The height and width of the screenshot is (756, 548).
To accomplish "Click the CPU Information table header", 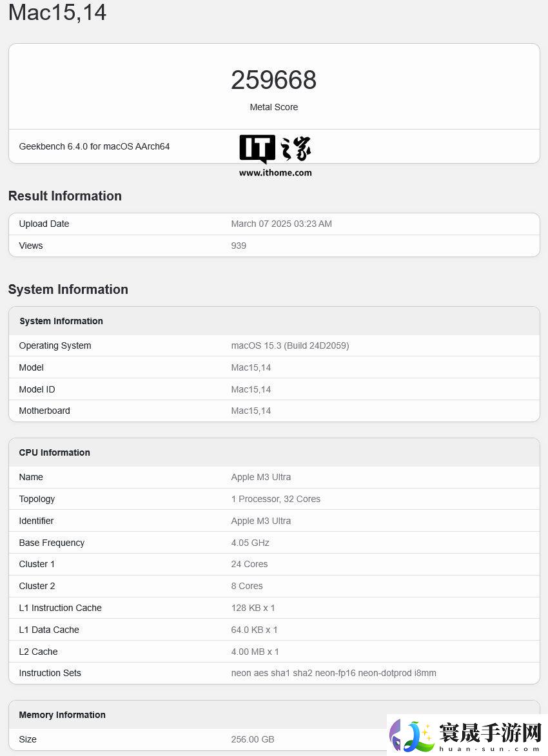I will pyautogui.click(x=55, y=452).
